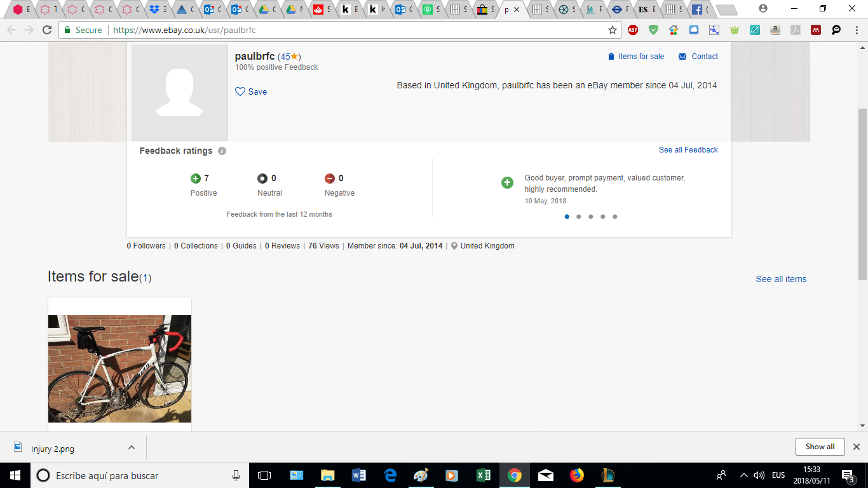Open the Mail app in the taskbar

coord(545,475)
